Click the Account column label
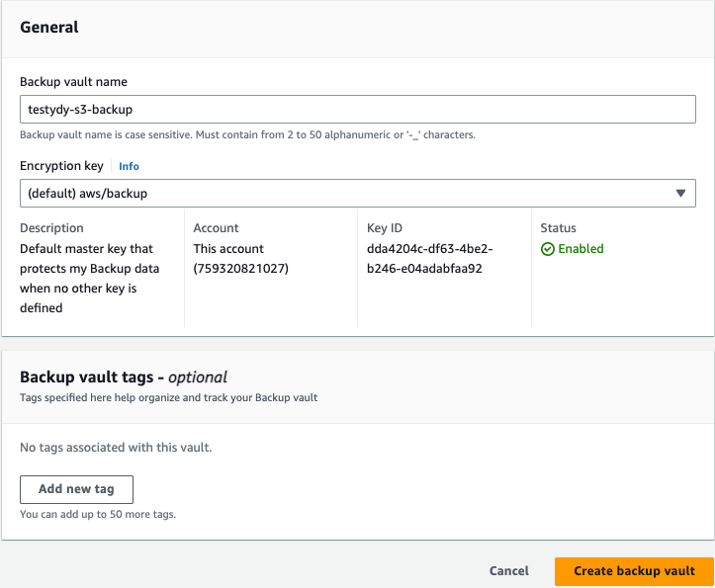Viewport: 715px width, 588px height. (x=216, y=228)
